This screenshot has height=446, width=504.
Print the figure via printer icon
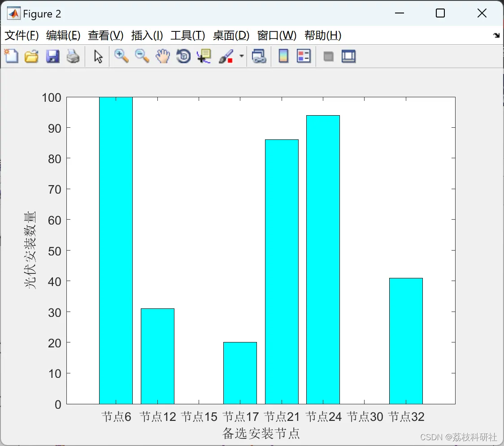click(73, 56)
